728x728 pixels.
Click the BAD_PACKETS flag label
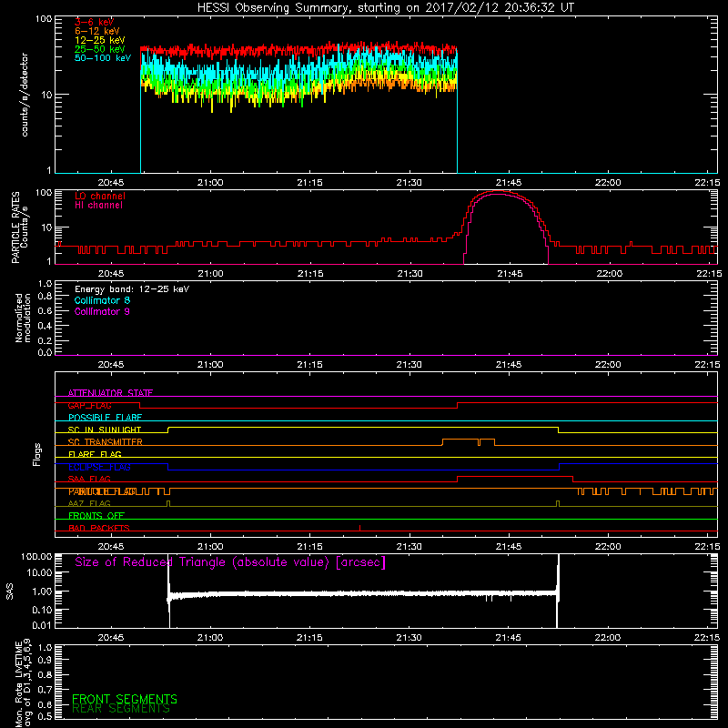pyautogui.click(x=99, y=528)
